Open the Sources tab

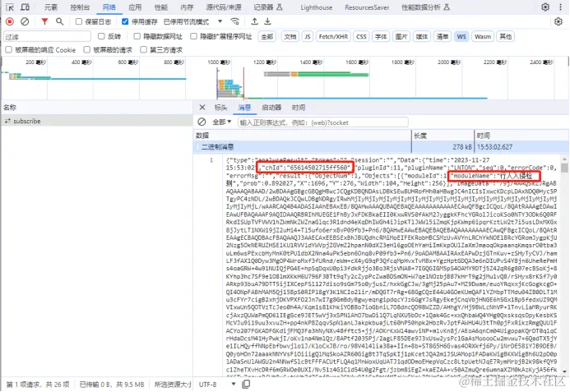[224, 7]
